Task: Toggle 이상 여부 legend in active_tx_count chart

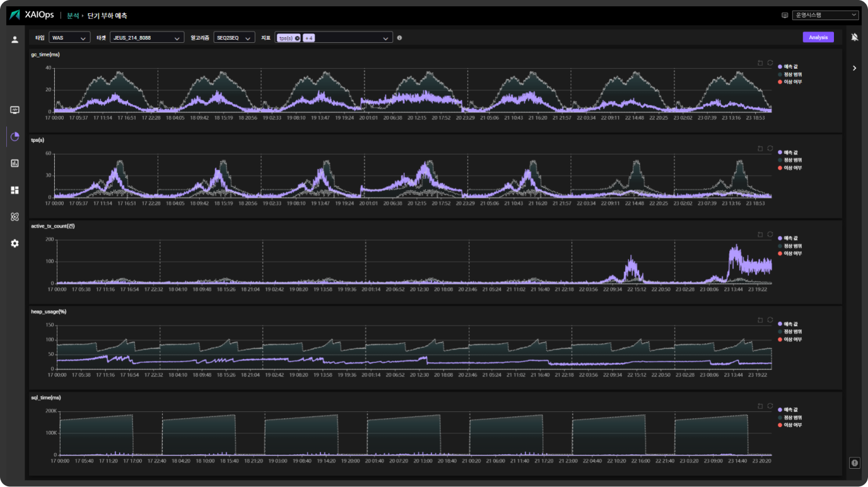Action: (x=790, y=253)
